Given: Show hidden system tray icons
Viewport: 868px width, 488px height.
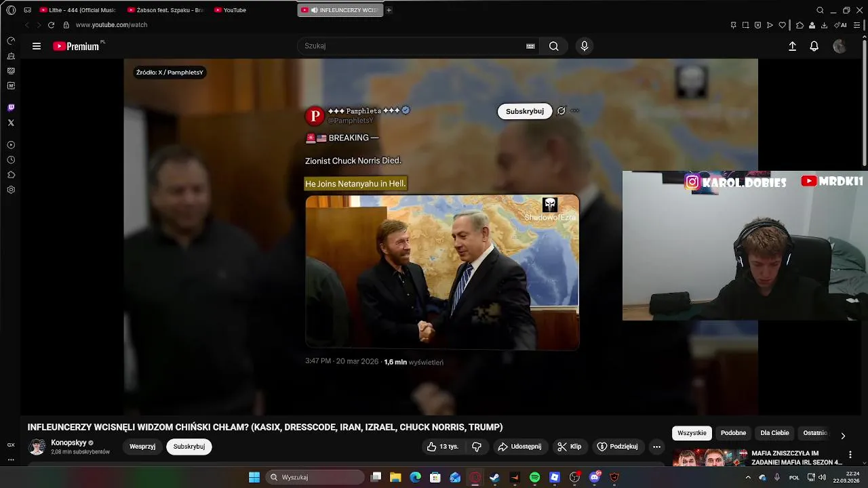Looking at the screenshot, I should click(748, 477).
